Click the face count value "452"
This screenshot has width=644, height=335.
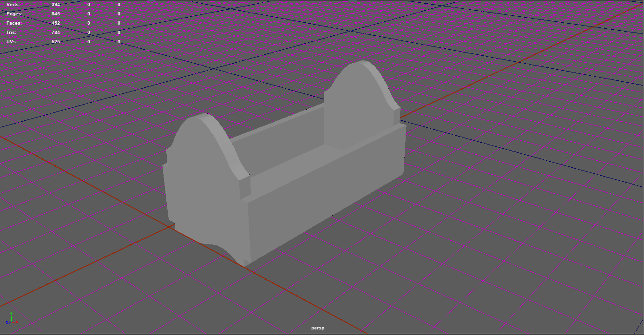56,23
